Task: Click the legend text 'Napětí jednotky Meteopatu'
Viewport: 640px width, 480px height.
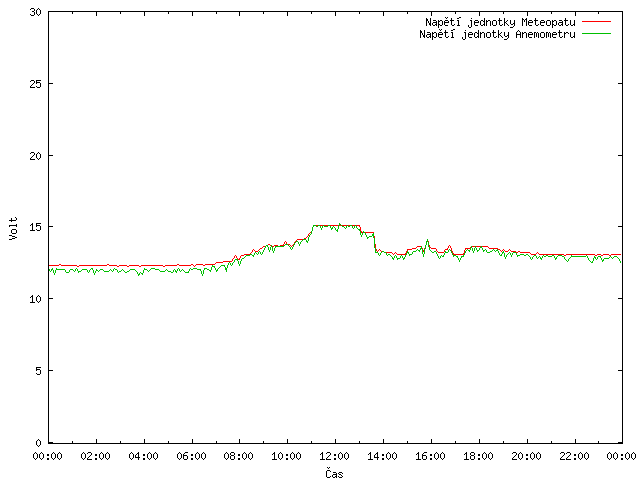Action: pyautogui.click(x=500, y=22)
